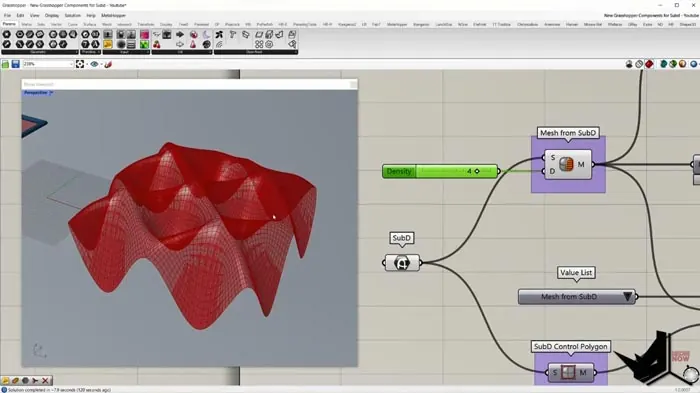This screenshot has width=700, height=393.
Task: Pick the yellow Panel component icon
Action: pos(108,44)
